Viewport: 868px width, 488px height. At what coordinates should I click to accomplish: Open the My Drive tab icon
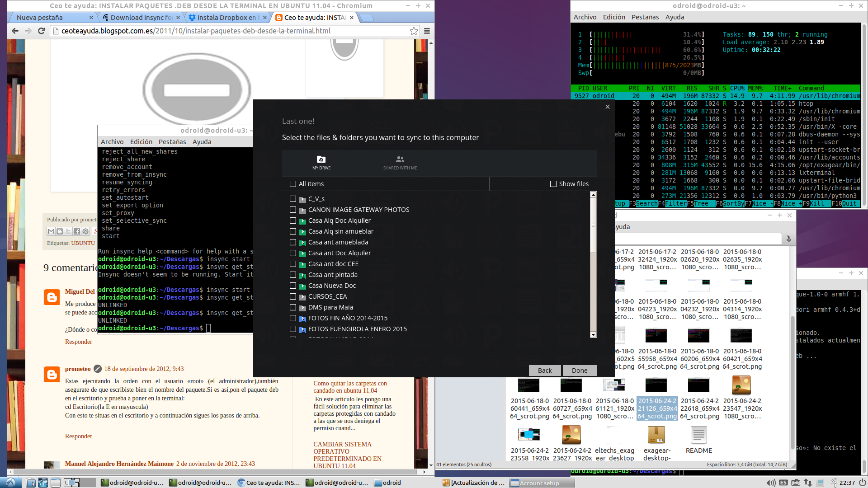tap(321, 159)
